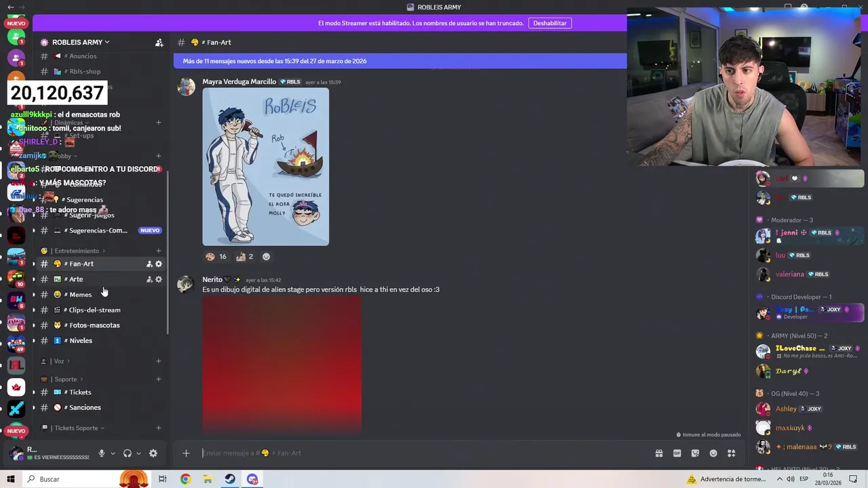
Task: Open headphones output options chevron
Action: [138, 453]
